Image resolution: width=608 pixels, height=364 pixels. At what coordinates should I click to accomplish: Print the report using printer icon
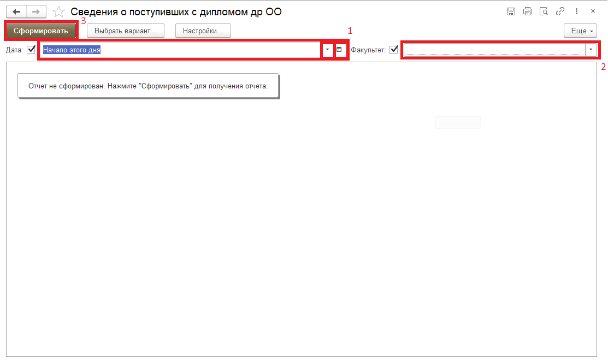click(527, 11)
